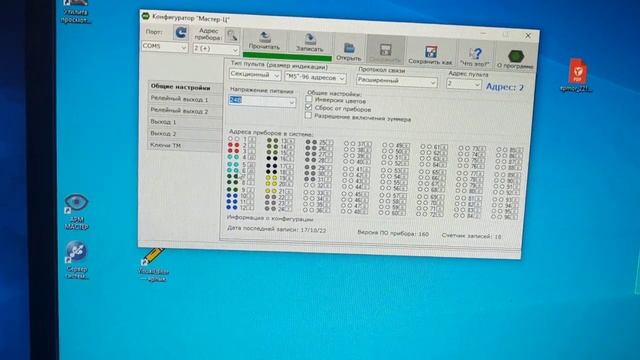Toggle the small box beside address 37

368,144
